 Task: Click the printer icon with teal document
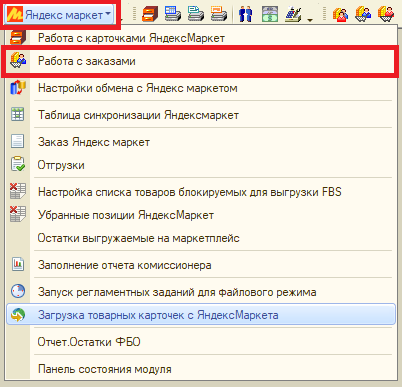(x=196, y=14)
